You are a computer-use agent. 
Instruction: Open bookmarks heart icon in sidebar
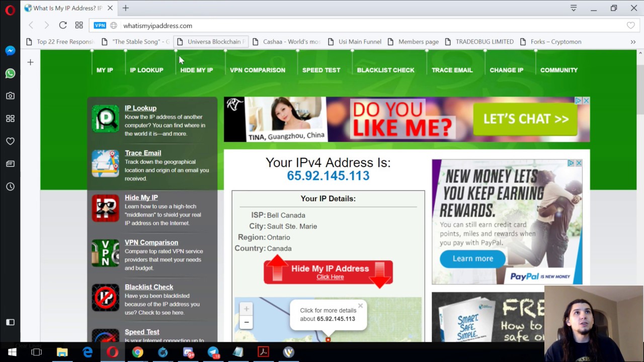[x=10, y=141]
